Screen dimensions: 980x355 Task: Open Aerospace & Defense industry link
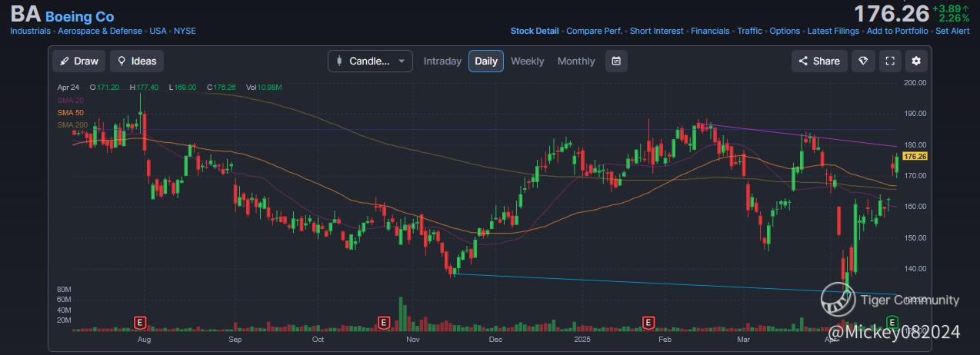pyautogui.click(x=100, y=31)
